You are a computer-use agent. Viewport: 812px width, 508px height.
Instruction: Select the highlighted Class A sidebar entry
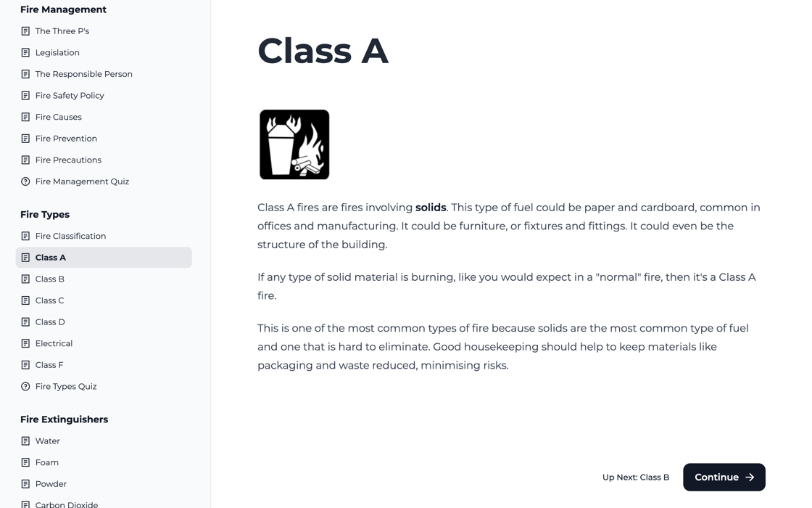(x=51, y=257)
